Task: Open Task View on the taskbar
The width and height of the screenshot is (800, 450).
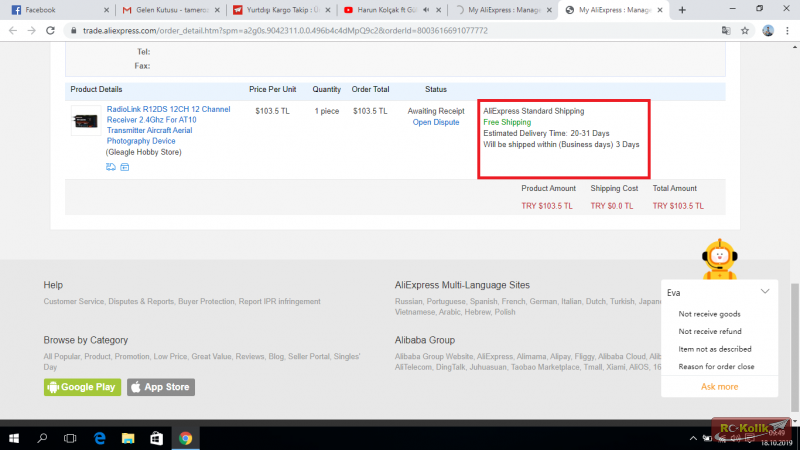Action: (x=70, y=438)
